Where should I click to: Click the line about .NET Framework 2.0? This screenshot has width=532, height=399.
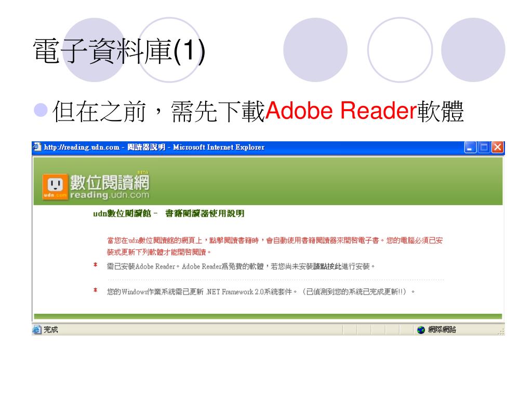tap(261, 292)
